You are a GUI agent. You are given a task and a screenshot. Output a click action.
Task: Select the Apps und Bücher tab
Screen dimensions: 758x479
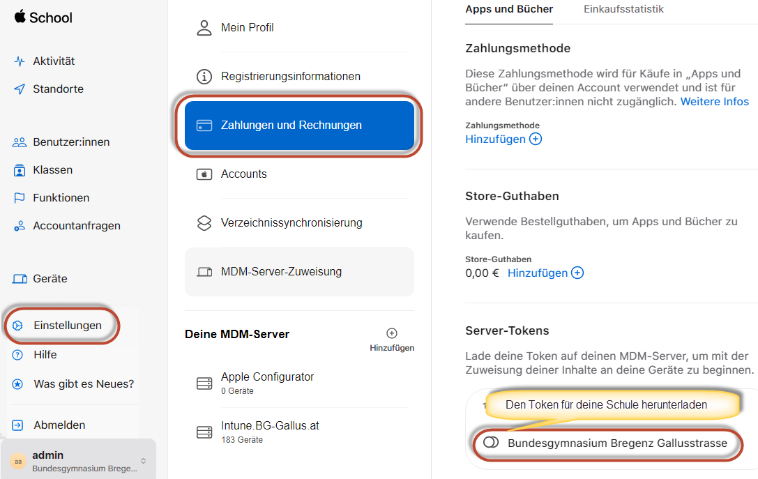[x=509, y=9]
